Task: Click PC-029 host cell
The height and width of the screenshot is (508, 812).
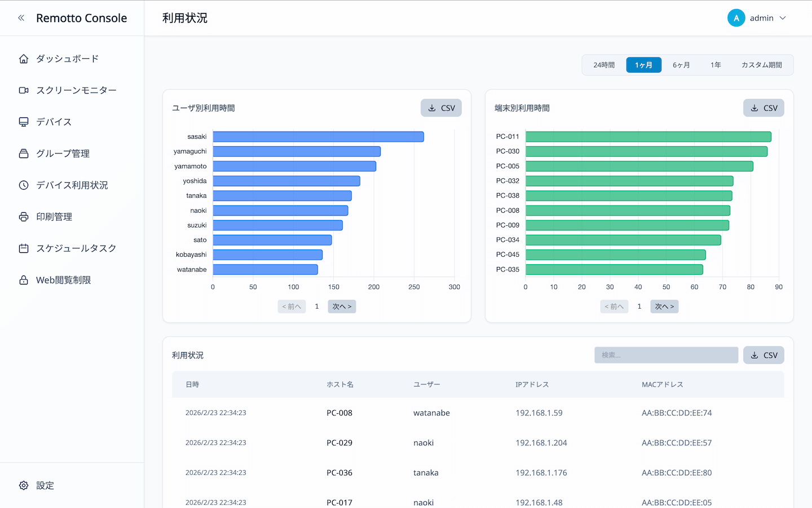Action: pyautogui.click(x=339, y=443)
